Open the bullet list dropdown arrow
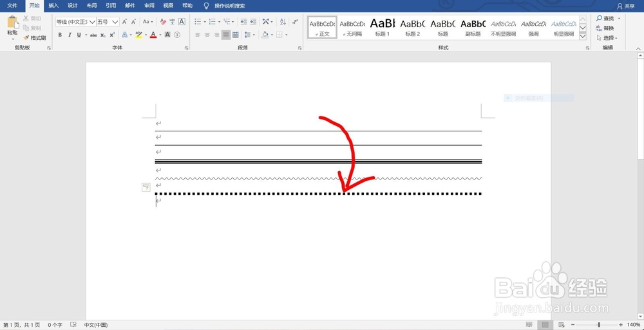 tap(205, 22)
